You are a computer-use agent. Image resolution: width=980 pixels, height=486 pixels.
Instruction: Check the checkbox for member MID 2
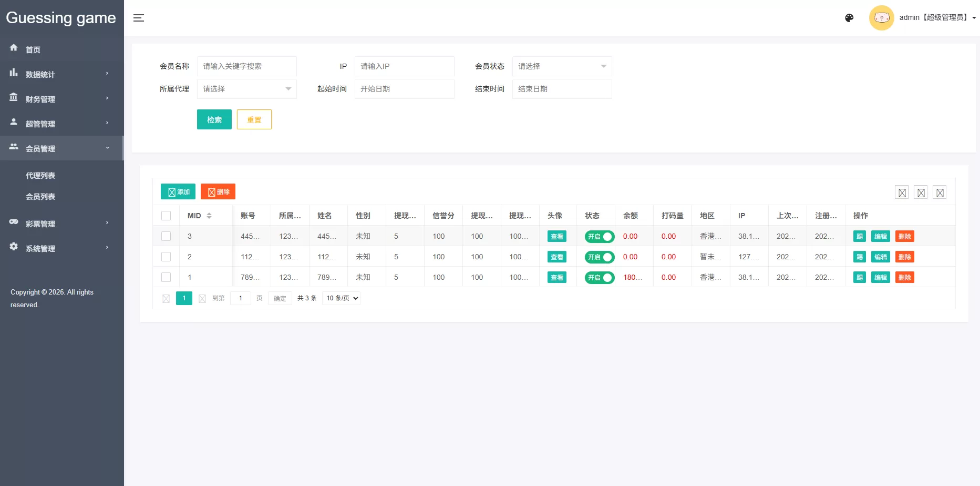(x=166, y=257)
